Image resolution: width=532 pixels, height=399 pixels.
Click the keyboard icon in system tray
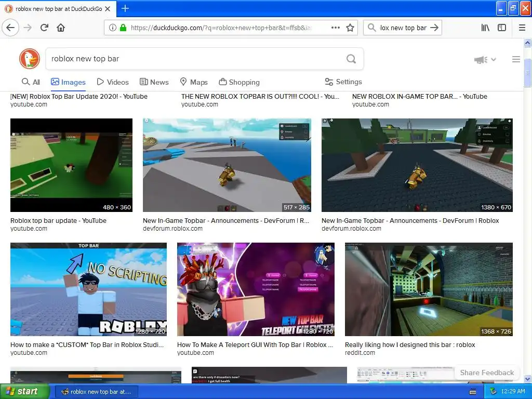pyautogui.click(x=473, y=392)
